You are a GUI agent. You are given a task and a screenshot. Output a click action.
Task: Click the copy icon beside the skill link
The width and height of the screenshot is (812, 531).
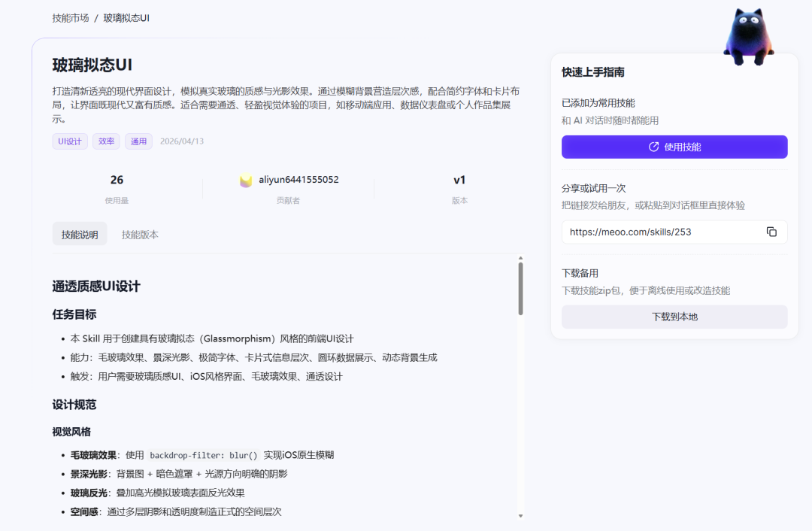pyautogui.click(x=771, y=232)
